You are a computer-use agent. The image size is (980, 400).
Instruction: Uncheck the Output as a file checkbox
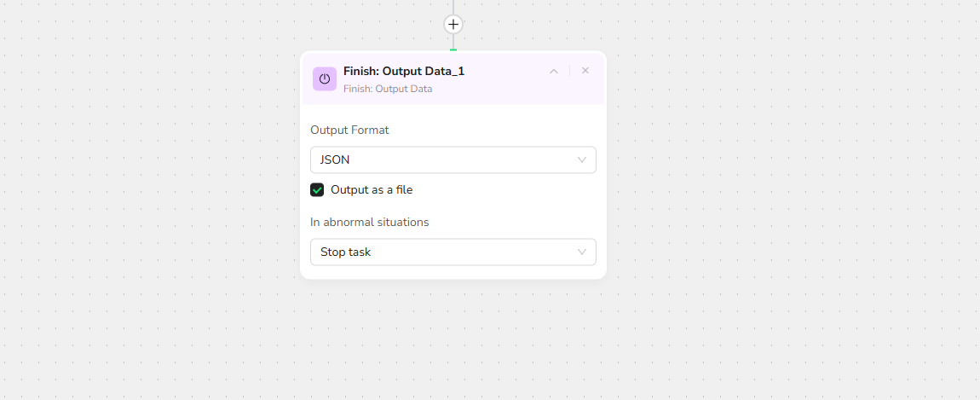(x=317, y=190)
